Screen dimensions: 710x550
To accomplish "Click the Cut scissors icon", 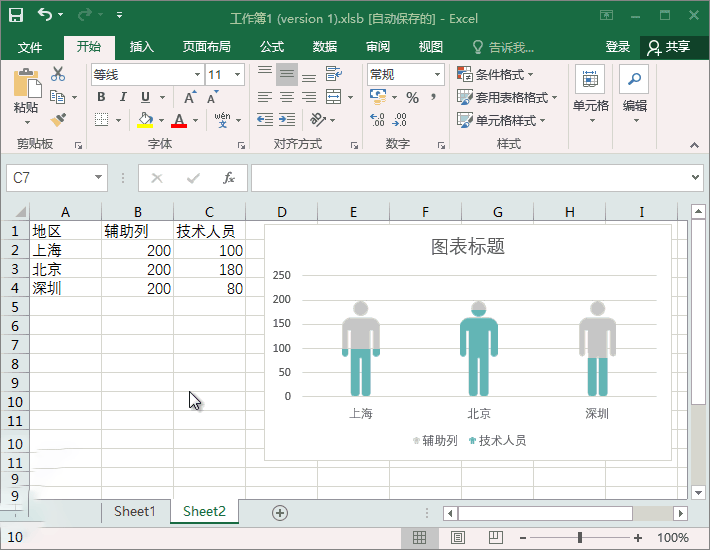I will point(57,74).
